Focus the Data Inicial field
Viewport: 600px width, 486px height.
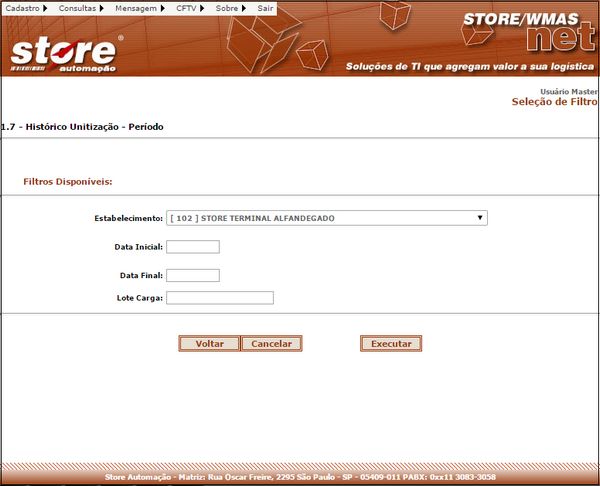193,247
